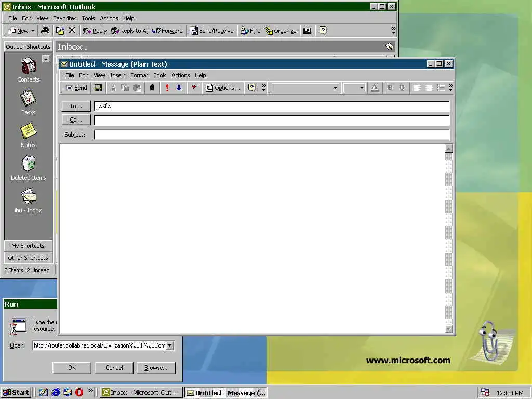This screenshot has width=532, height=399.
Task: Click the Font Color icon in message toolbar
Action: [x=375, y=88]
